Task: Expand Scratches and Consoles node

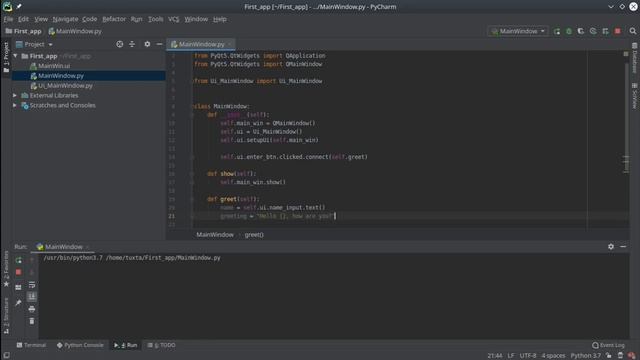Action: click(15, 105)
